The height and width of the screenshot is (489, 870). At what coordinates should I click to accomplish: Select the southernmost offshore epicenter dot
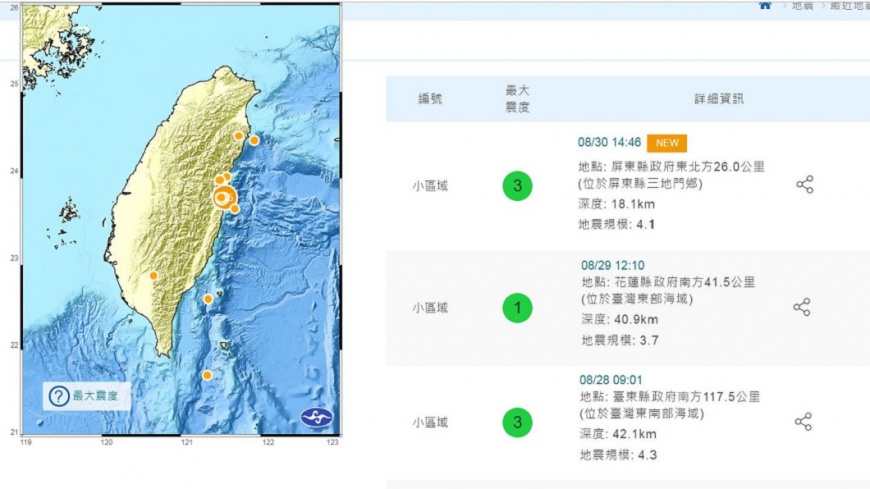207,375
